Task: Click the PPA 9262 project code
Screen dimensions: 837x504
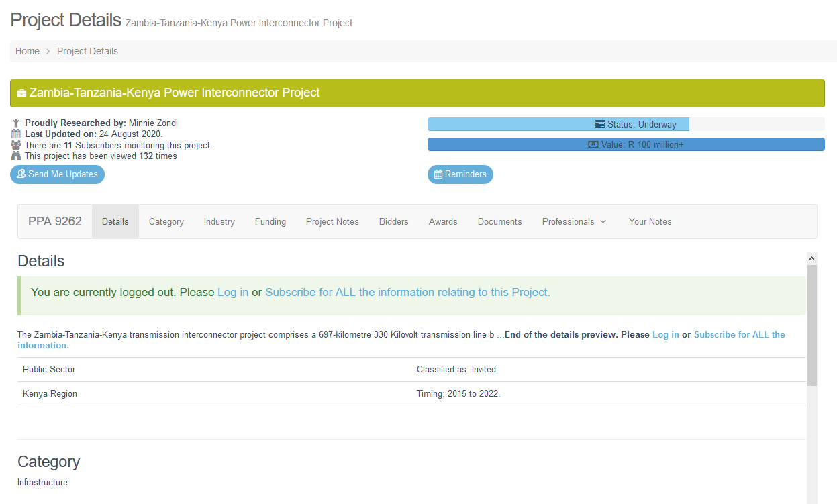Action: pyautogui.click(x=55, y=222)
